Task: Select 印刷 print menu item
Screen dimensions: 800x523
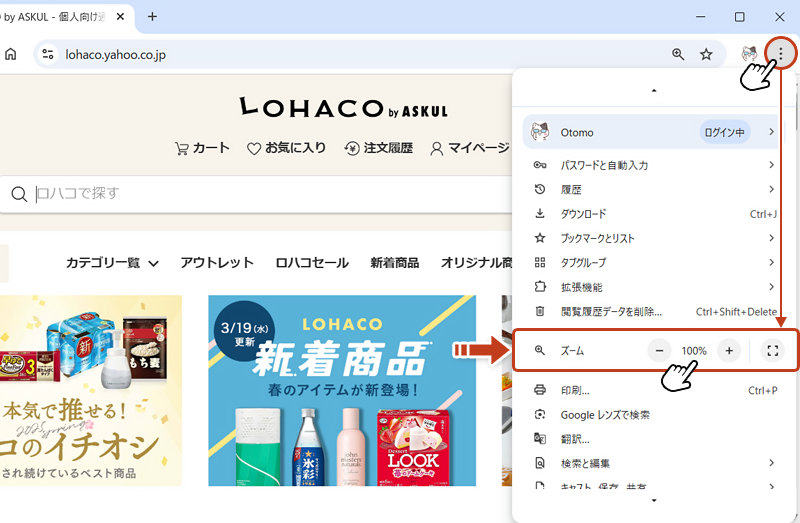Action: (654, 390)
